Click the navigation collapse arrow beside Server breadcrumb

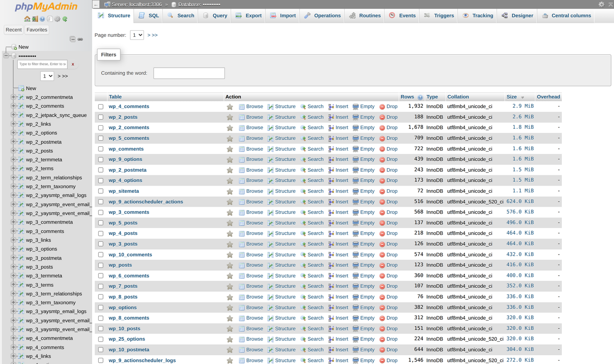[x=96, y=4]
